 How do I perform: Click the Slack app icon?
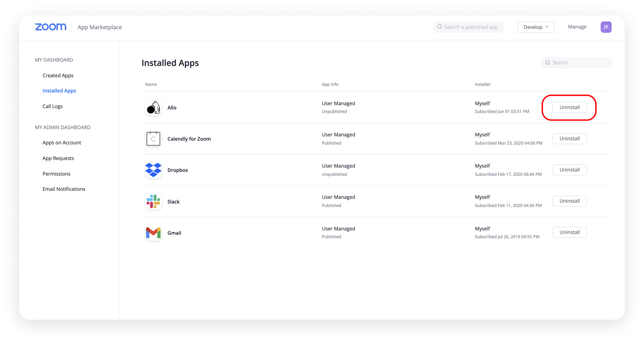coord(153,201)
